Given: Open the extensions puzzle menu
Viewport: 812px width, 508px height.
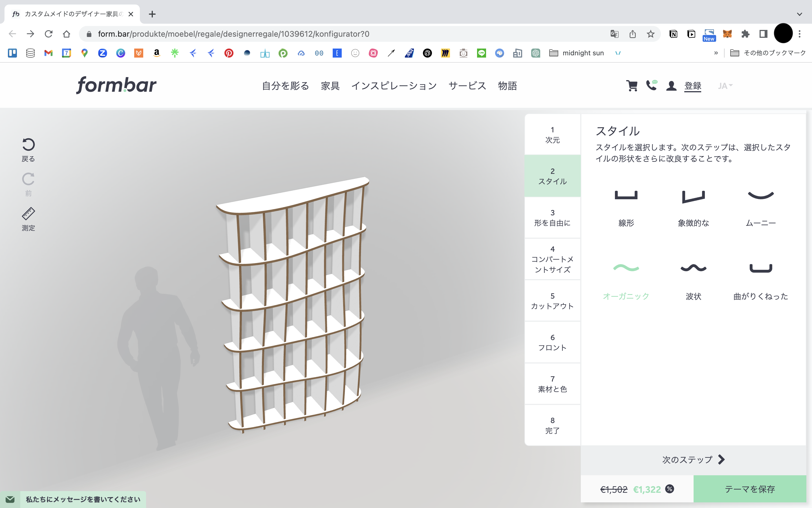Looking at the screenshot, I should pyautogui.click(x=745, y=34).
